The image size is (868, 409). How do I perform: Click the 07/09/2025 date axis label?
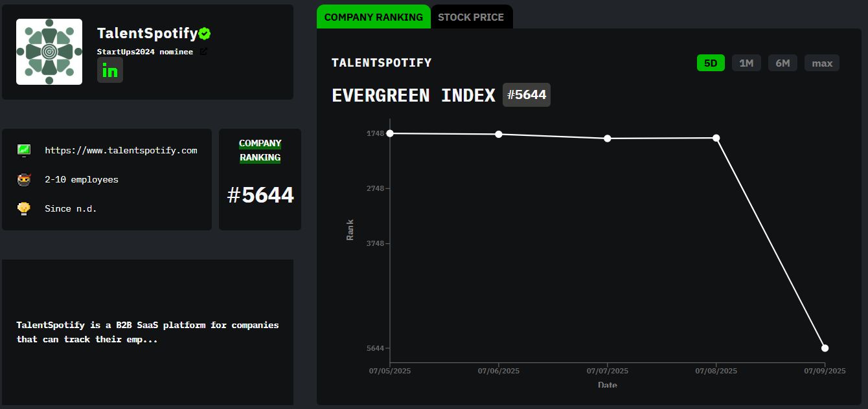tap(825, 371)
